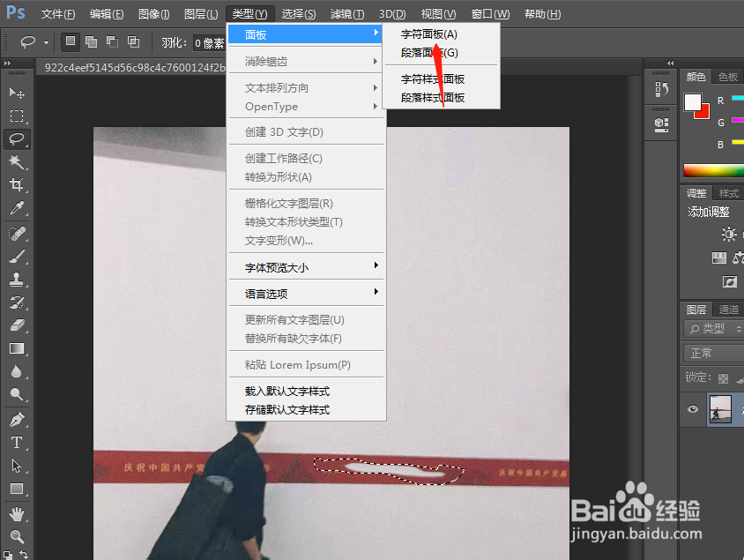Viewport: 744px width, 560px height.
Task: Expand the 消除锯齿 submenu
Action: (264, 61)
